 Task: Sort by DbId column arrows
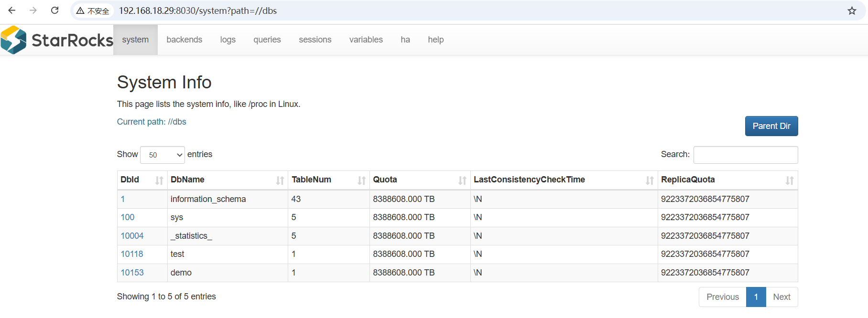(159, 180)
